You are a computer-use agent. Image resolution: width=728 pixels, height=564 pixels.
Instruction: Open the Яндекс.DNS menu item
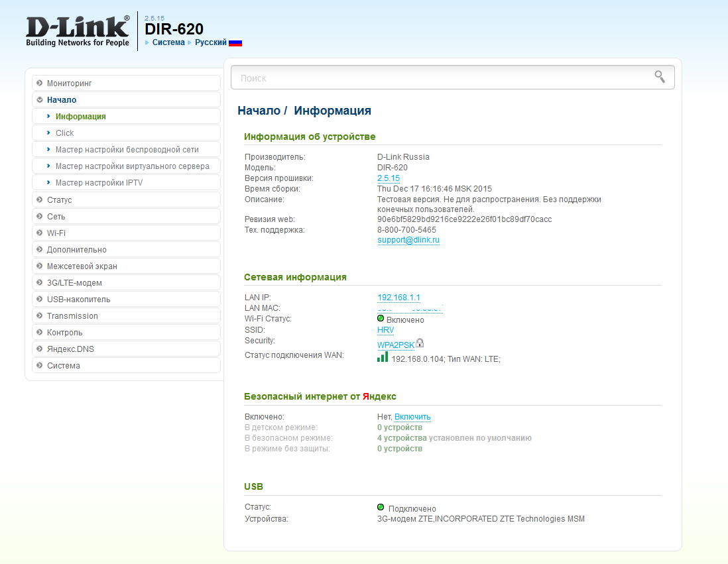(126, 349)
